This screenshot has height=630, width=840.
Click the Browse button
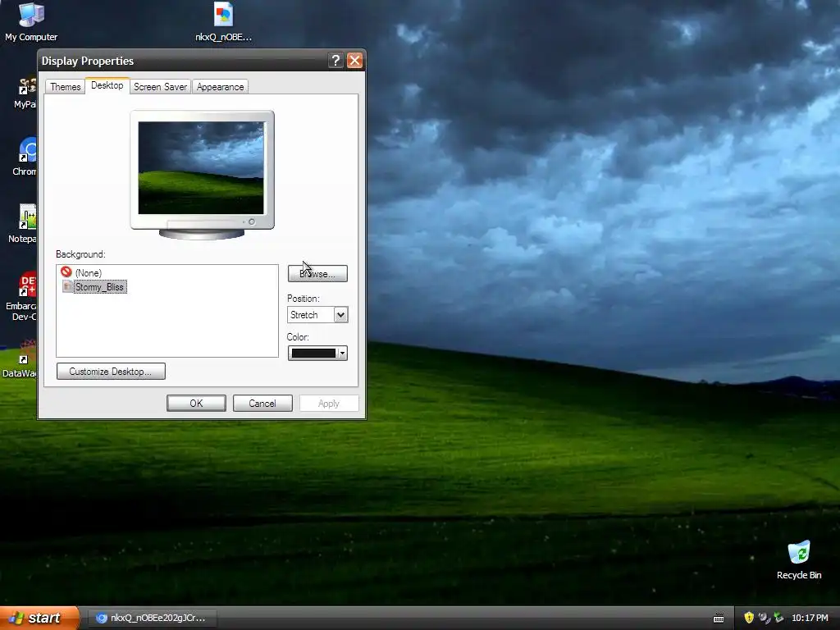click(x=317, y=274)
